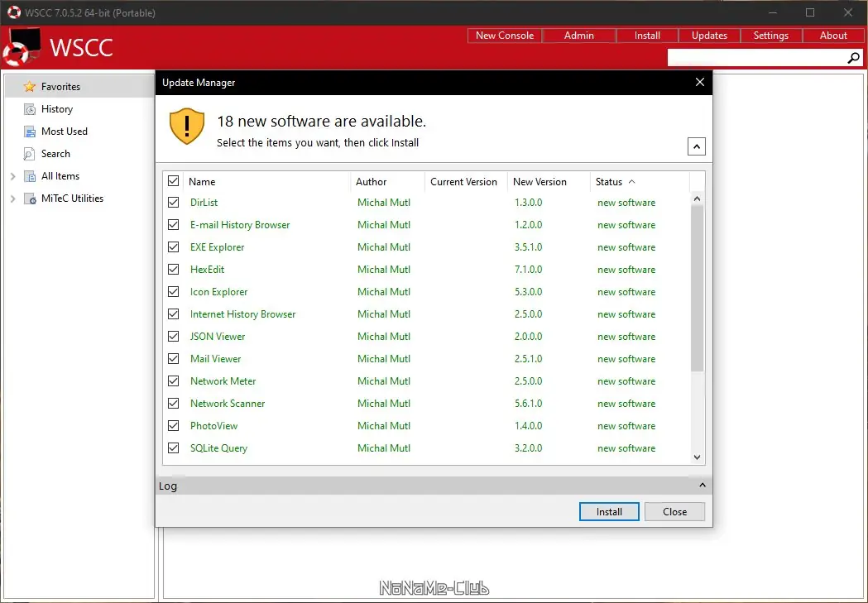Expand the MiTeC Utilities tree node
Image resolution: width=868 pixels, height=603 pixels.
tap(12, 199)
